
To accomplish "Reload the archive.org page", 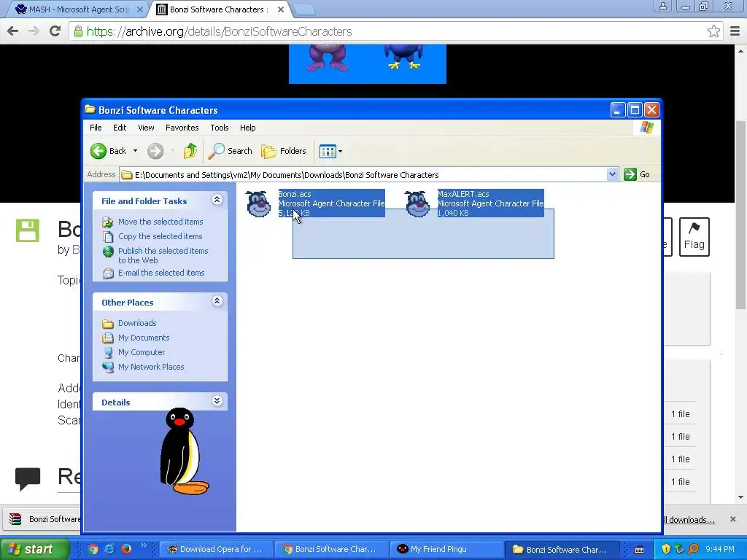I will pyautogui.click(x=55, y=31).
